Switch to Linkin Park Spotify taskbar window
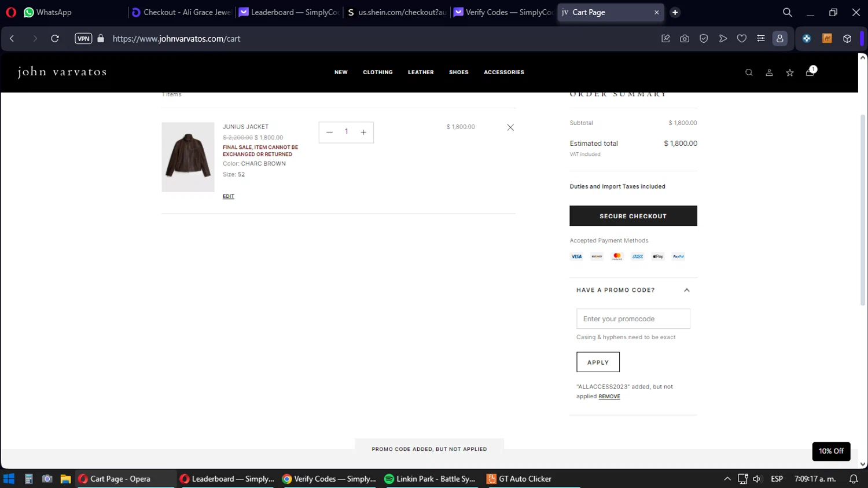The image size is (868, 488). click(x=430, y=479)
